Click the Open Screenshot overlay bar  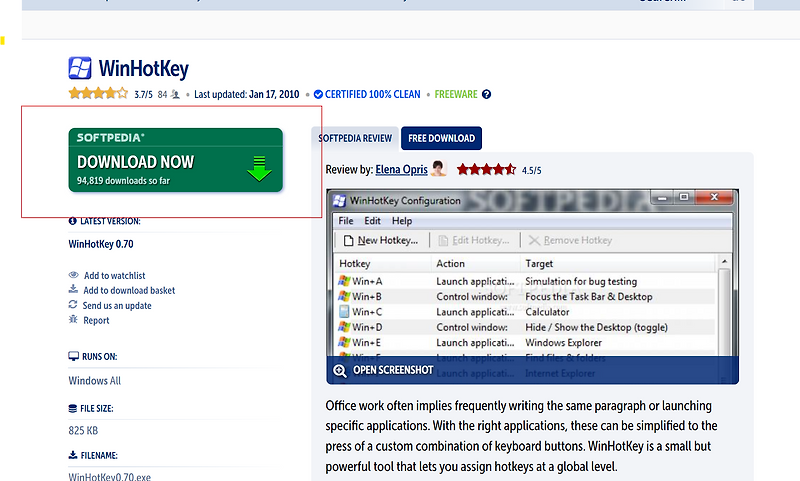point(533,370)
